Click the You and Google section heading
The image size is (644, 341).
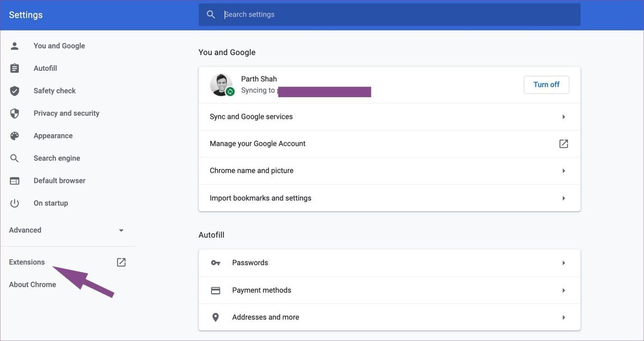point(227,52)
